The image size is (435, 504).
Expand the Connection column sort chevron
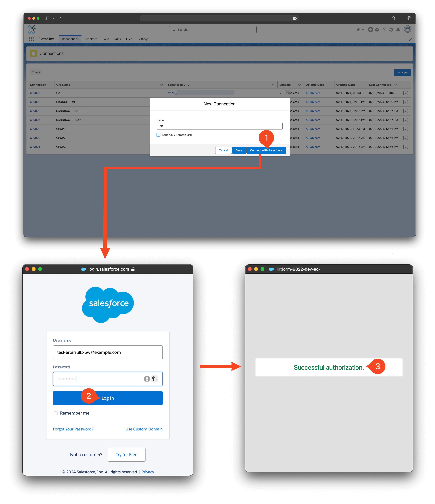tap(50, 85)
